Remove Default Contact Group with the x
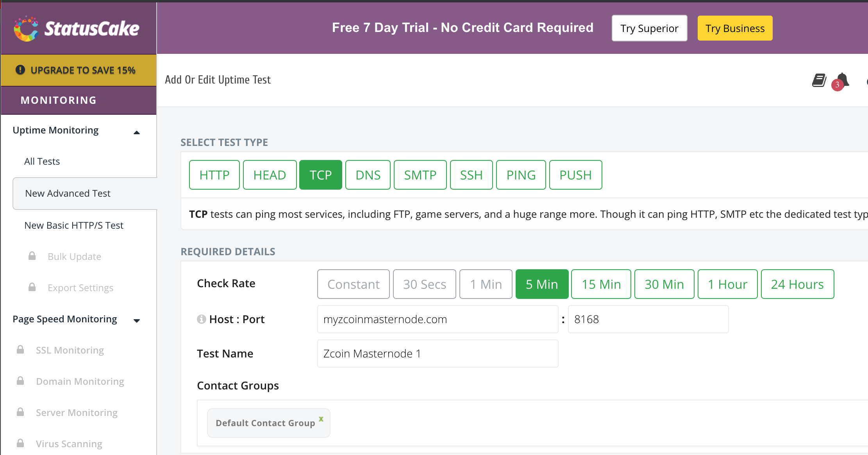This screenshot has width=868, height=455. pos(321,418)
